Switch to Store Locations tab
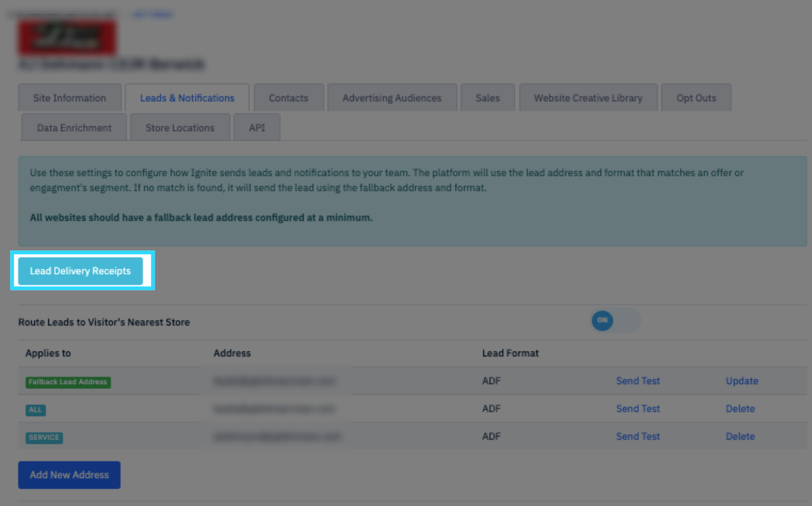This screenshot has height=506, width=812. click(180, 128)
